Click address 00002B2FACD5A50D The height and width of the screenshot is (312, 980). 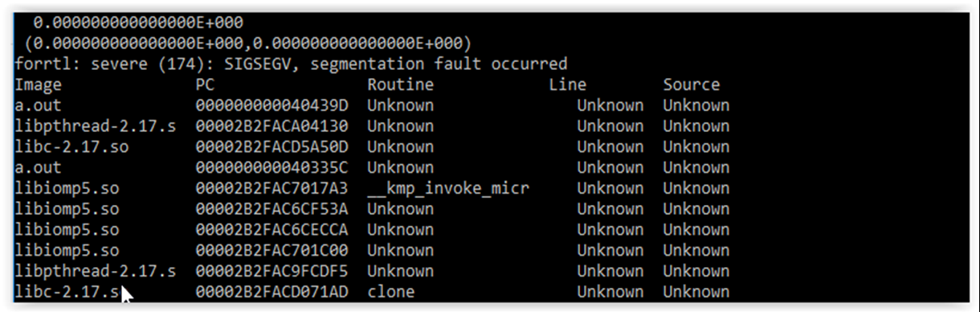pyautogui.click(x=272, y=147)
